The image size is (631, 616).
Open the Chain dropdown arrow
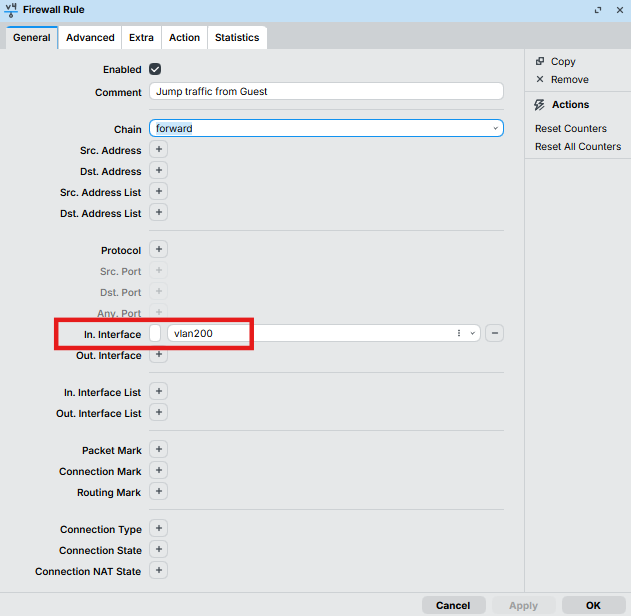495,128
